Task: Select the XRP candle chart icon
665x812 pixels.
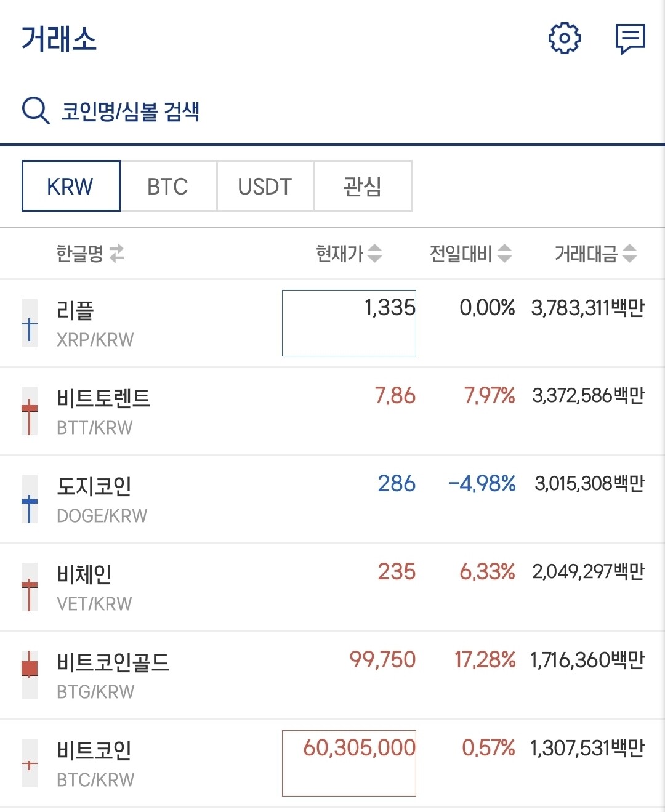Action: [x=29, y=323]
